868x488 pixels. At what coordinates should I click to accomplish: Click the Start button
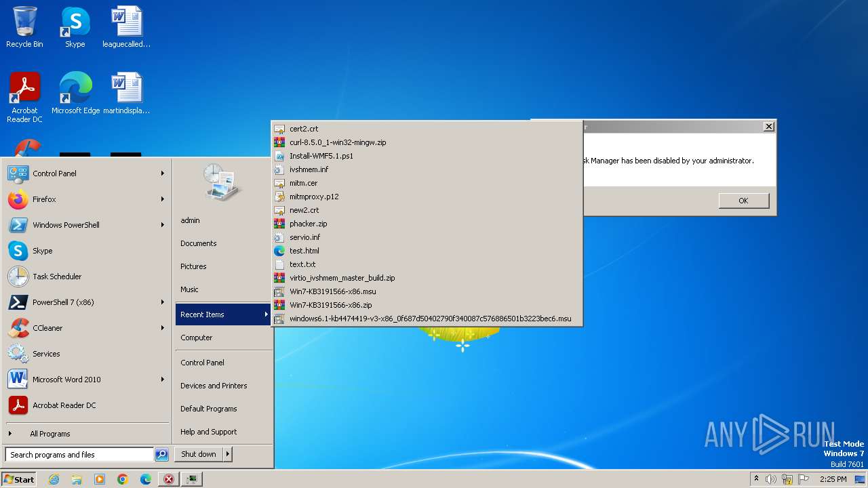click(x=19, y=479)
